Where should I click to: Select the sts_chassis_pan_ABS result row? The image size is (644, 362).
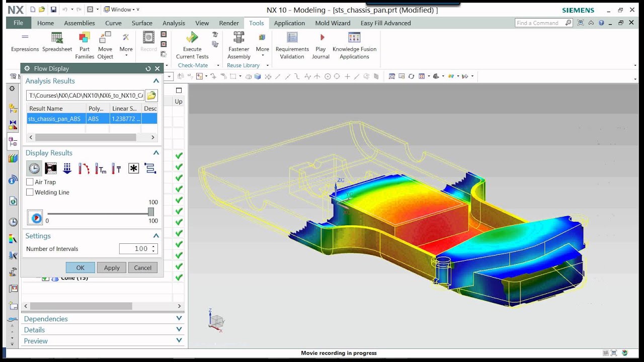(x=92, y=119)
